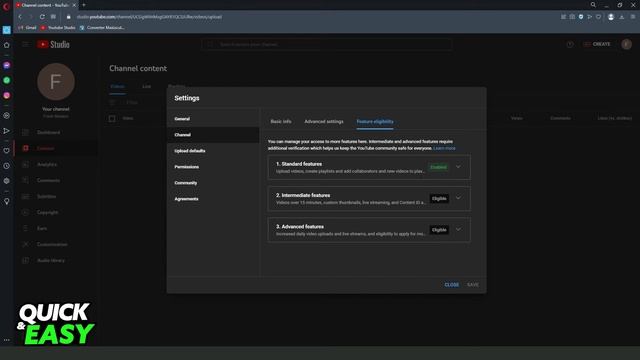Open the Opera menu logo icon
The image size is (640, 360).
6,6
